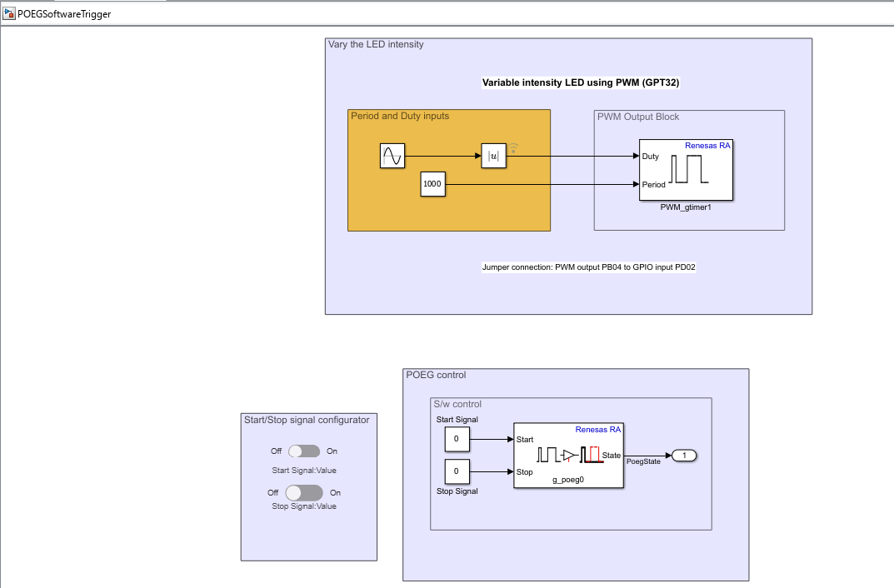Select the PWM_gtimer1 Renesas RA block
The image size is (894, 588).
point(686,170)
